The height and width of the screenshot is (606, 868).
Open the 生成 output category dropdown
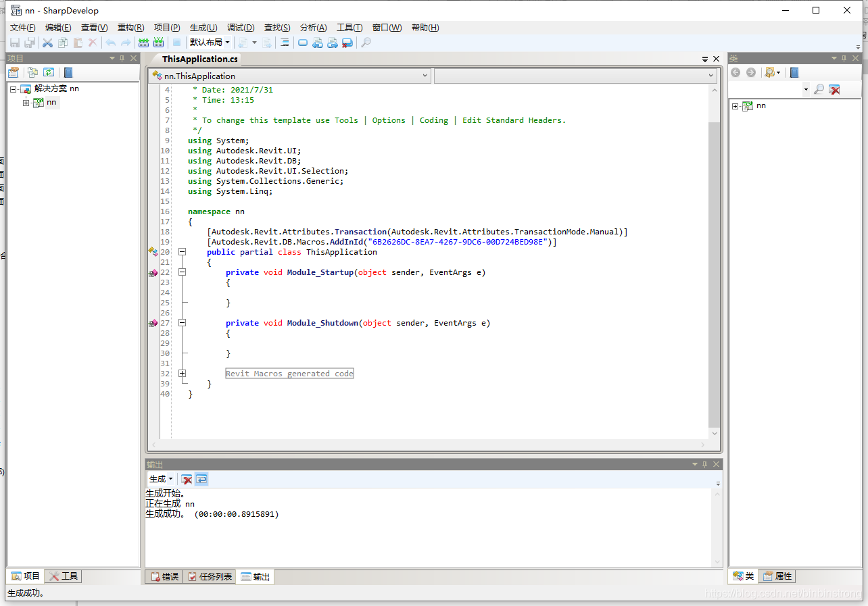(161, 479)
